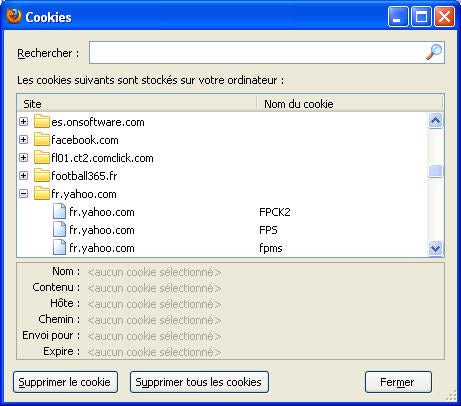Click the football365.fr folder icon

pyautogui.click(x=42, y=176)
